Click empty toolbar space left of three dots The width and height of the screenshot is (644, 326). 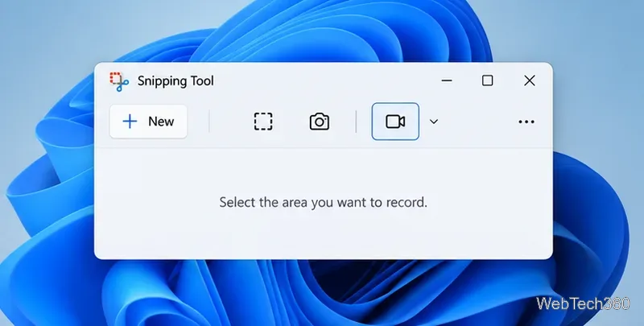(477, 122)
